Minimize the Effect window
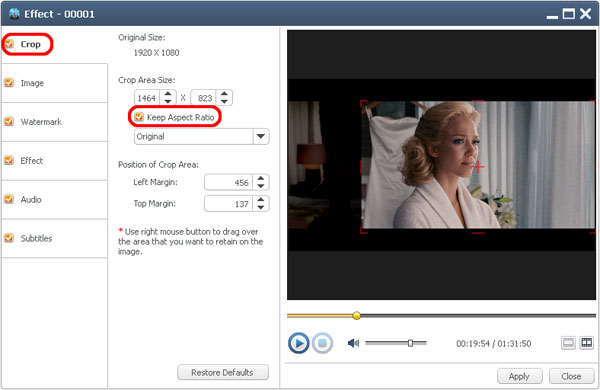This screenshot has height=390, width=600. (x=552, y=16)
